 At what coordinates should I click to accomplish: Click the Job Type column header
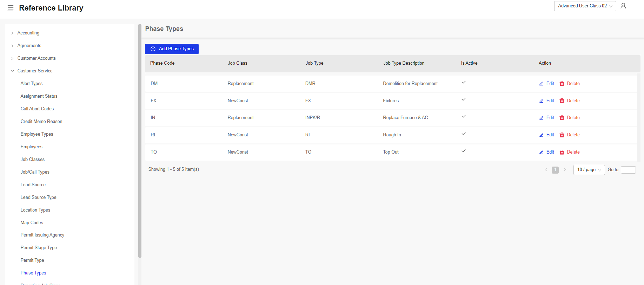tap(314, 63)
